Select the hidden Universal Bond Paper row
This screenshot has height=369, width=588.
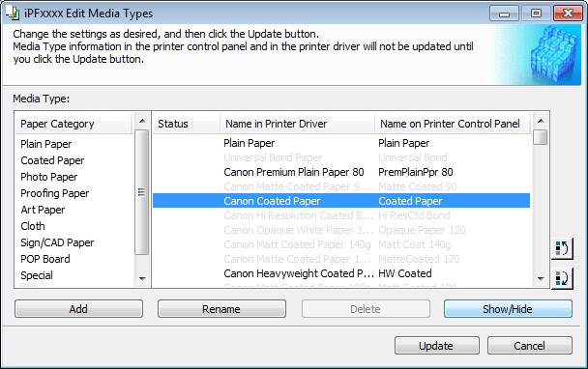(x=341, y=157)
